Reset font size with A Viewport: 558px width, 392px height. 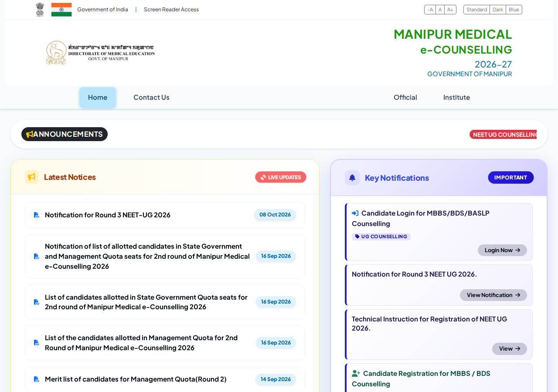(440, 10)
